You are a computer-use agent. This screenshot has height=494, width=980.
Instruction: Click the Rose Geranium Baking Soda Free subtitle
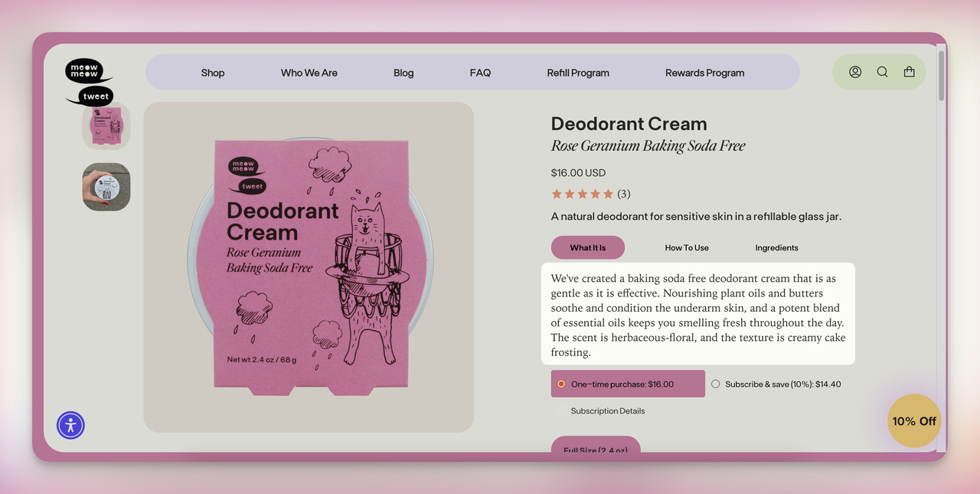pos(648,146)
